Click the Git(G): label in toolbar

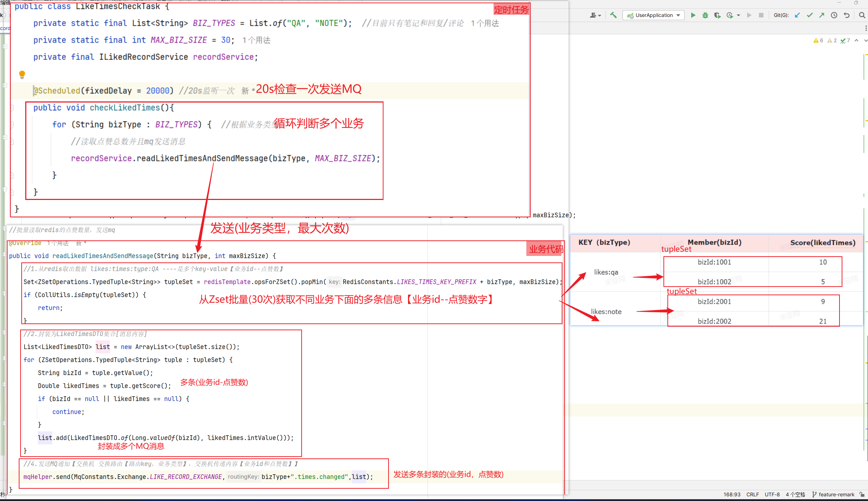click(x=781, y=15)
